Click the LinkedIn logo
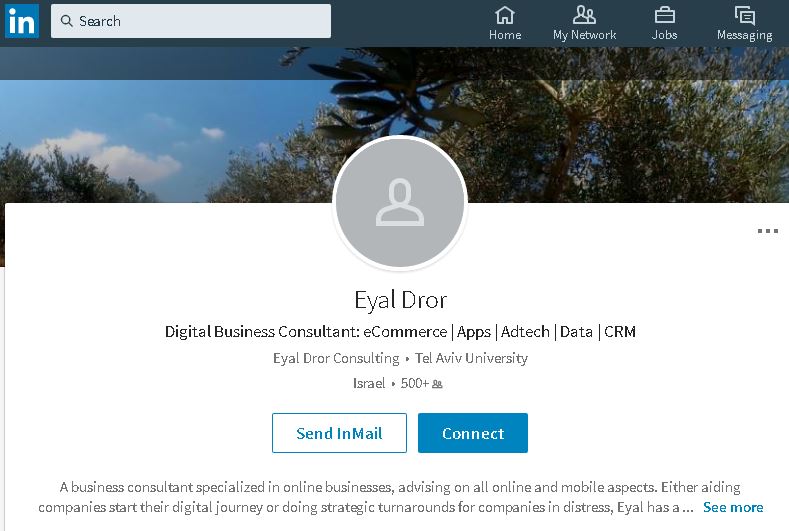The image size is (789, 531). tap(21, 21)
